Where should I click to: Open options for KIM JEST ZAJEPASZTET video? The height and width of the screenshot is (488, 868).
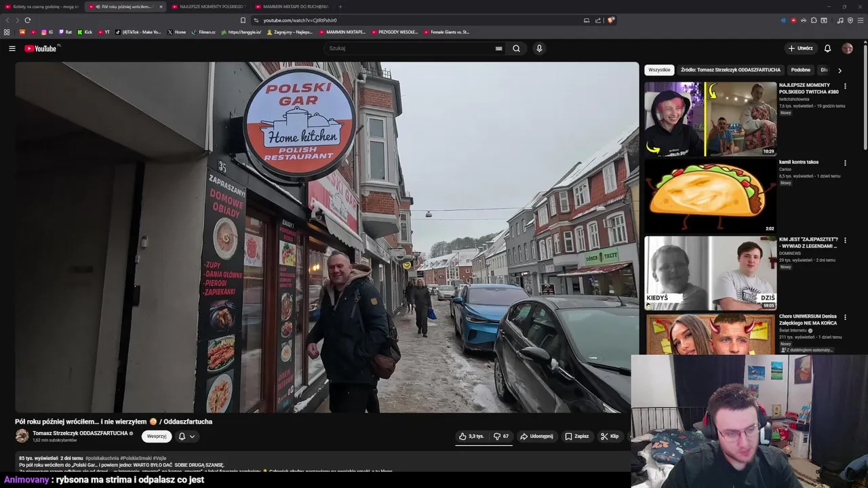click(x=845, y=241)
